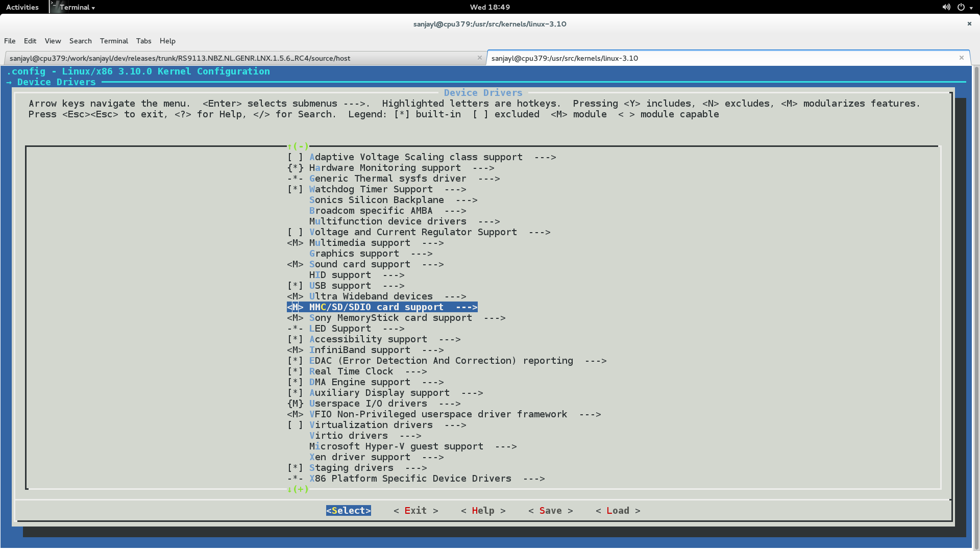This screenshot has width=980, height=551.
Task: Load a saved kernel configuration
Action: coord(617,510)
